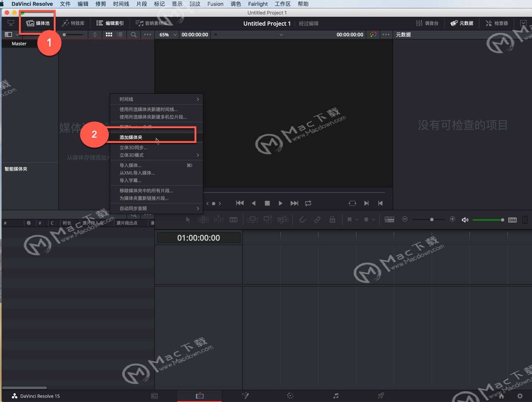Toggle the Sound Library (音响素材库) panel

pyautogui.click(x=151, y=23)
